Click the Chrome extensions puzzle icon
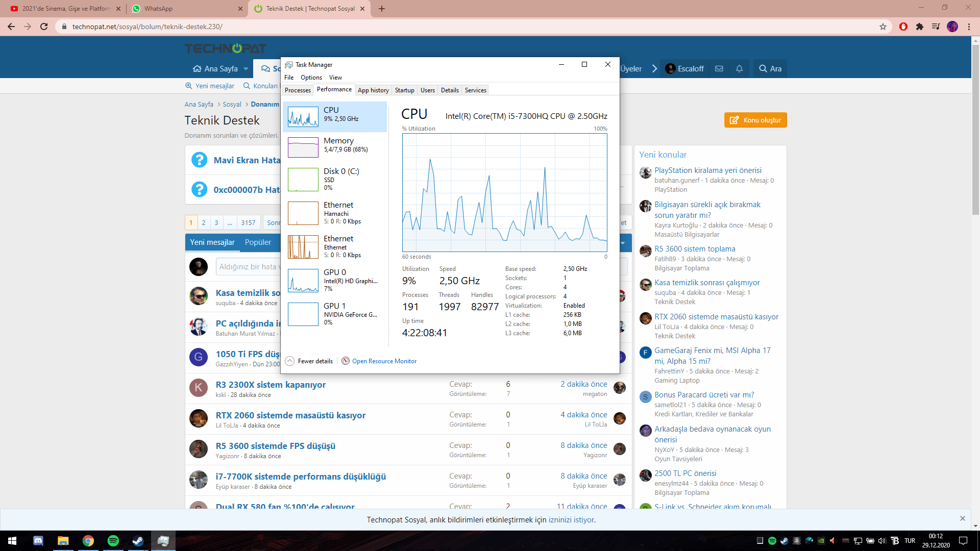 pos(920,27)
